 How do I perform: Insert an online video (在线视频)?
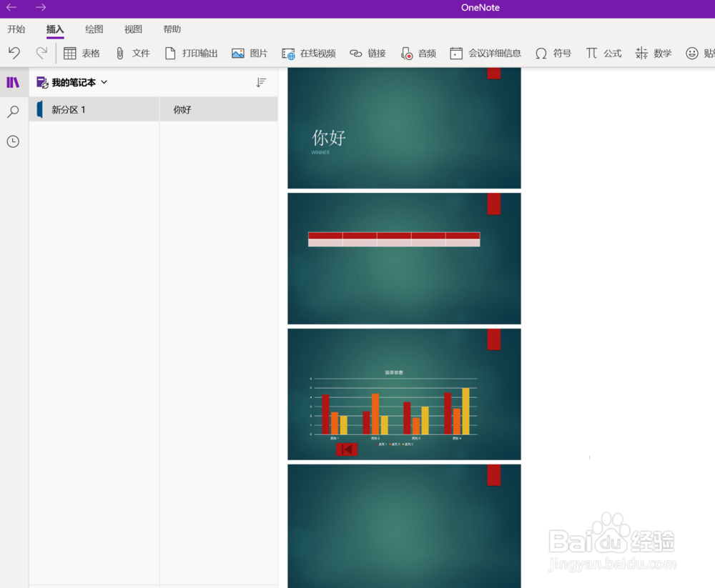308,54
